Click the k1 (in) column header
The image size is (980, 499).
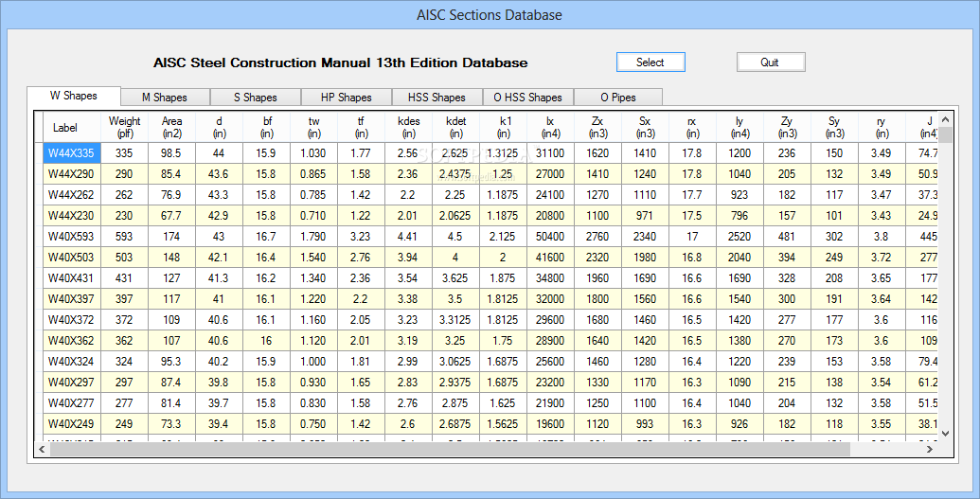point(503,128)
